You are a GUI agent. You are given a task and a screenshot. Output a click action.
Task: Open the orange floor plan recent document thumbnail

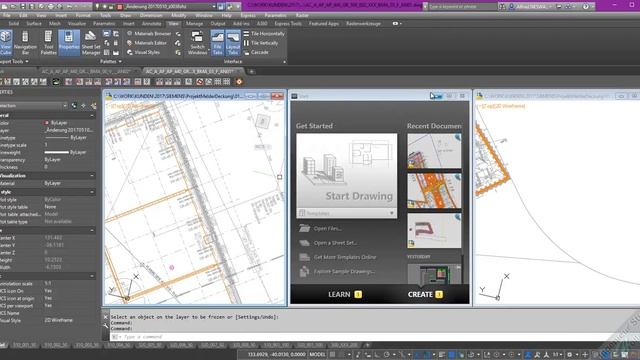point(434,191)
